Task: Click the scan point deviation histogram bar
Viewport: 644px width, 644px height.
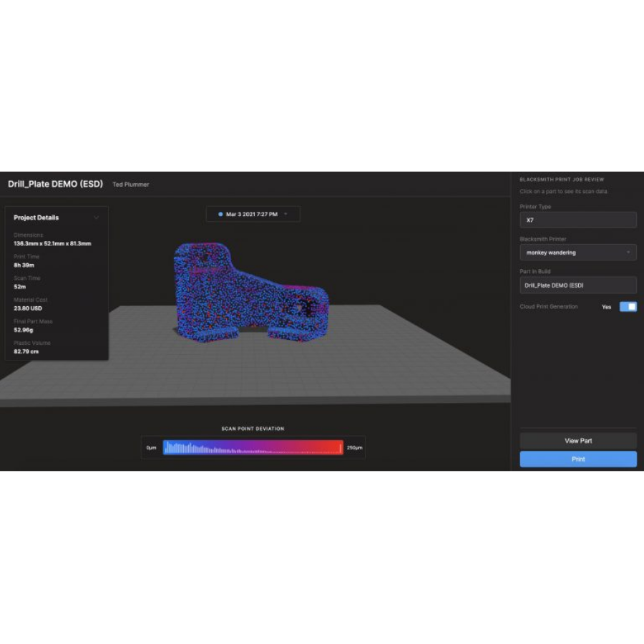Action: (x=253, y=448)
